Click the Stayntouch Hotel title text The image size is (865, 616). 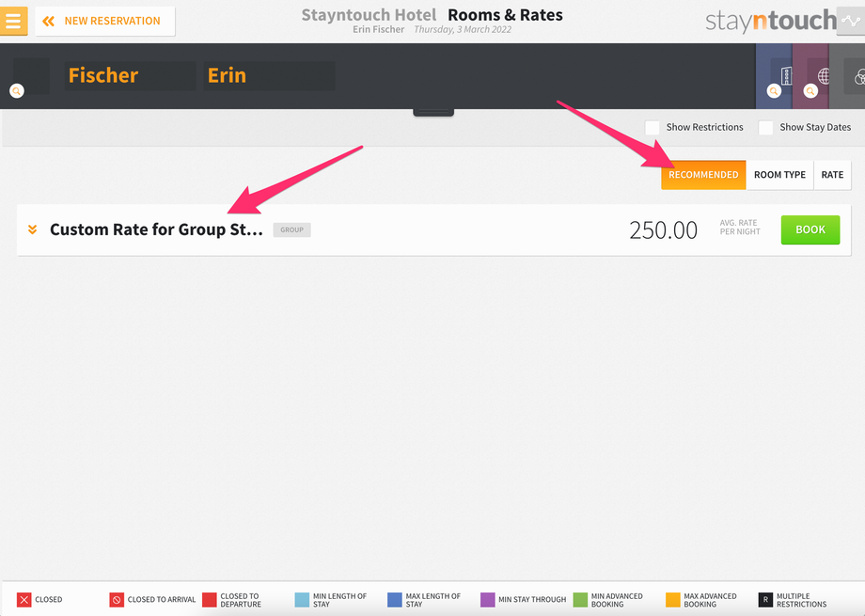(369, 15)
